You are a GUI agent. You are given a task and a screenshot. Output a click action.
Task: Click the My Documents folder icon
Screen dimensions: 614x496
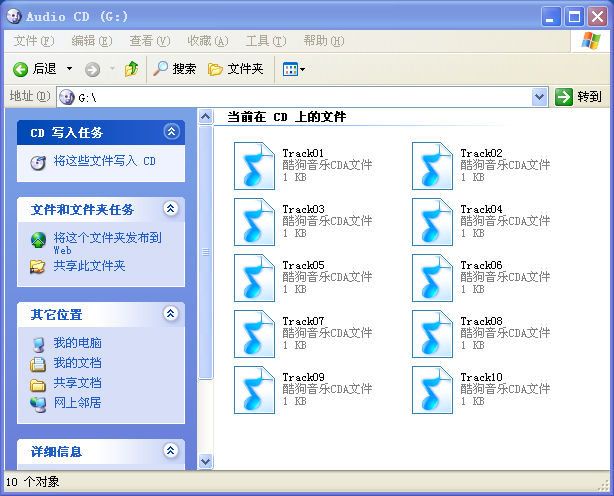pos(38,364)
